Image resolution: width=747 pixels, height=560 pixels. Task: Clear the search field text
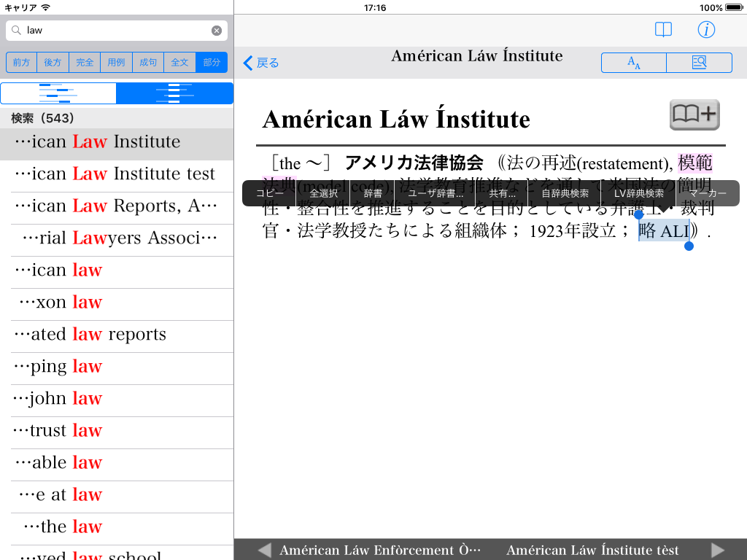click(217, 31)
